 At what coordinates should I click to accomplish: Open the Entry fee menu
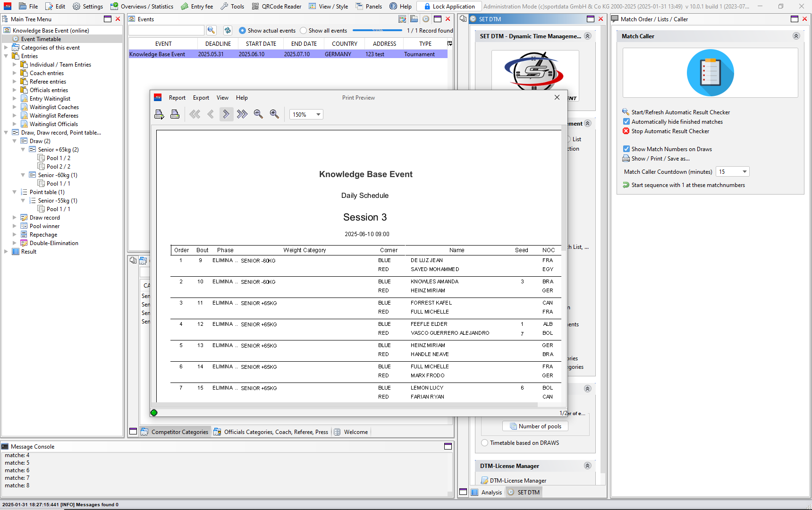coord(197,6)
